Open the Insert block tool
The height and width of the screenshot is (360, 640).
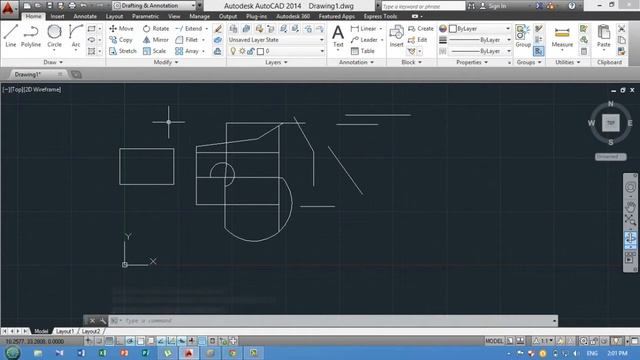point(396,36)
